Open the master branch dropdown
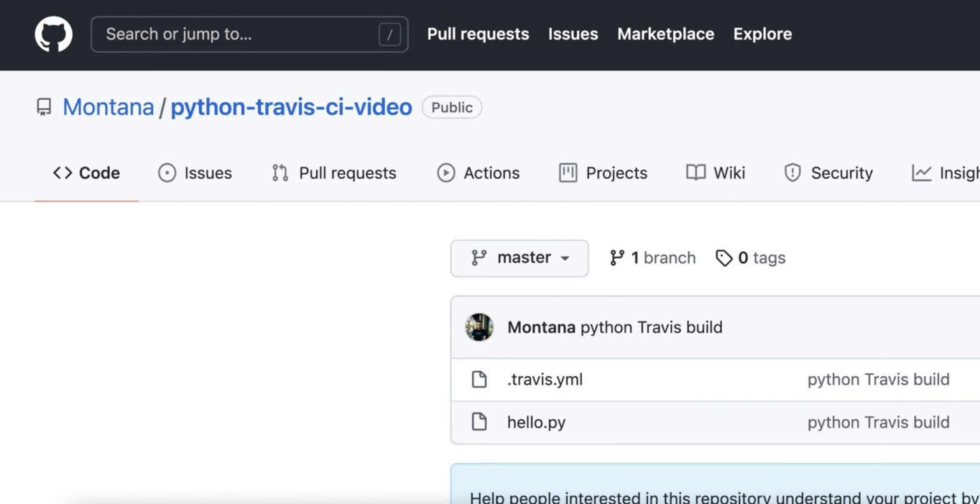The height and width of the screenshot is (504, 980). click(519, 258)
